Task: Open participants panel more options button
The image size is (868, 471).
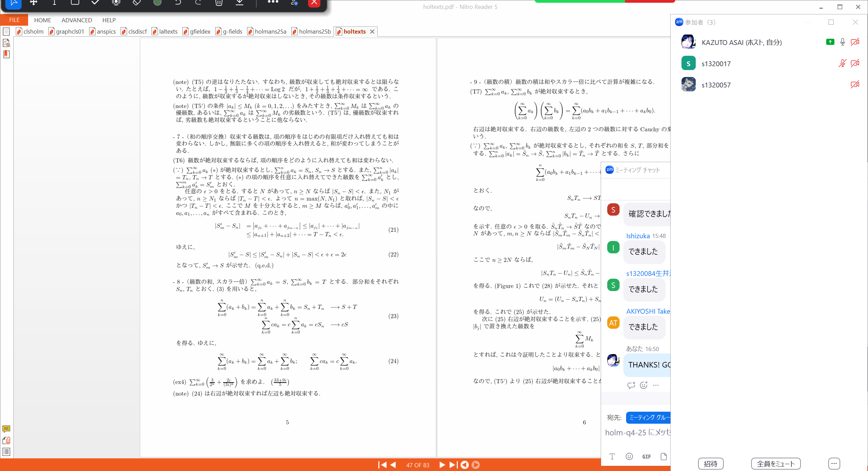Action: [834, 463]
